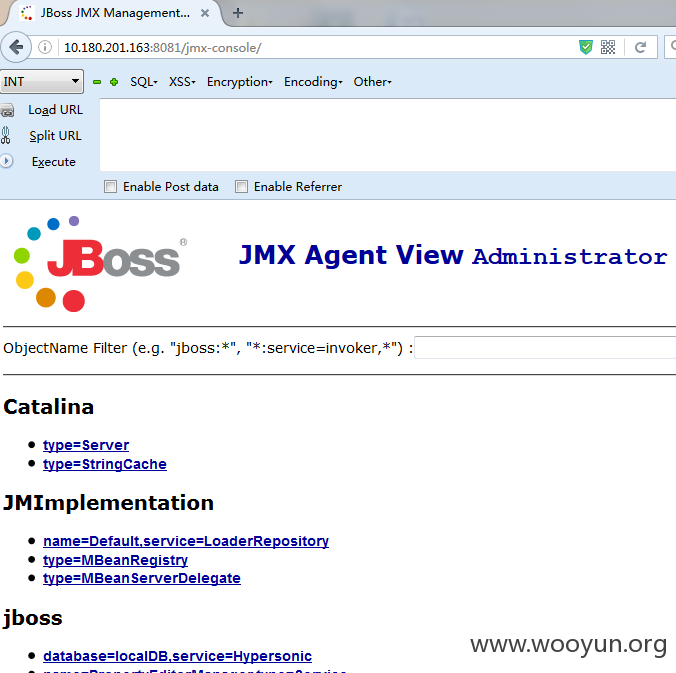
Task: Click the Execute button
Action: click(53, 162)
